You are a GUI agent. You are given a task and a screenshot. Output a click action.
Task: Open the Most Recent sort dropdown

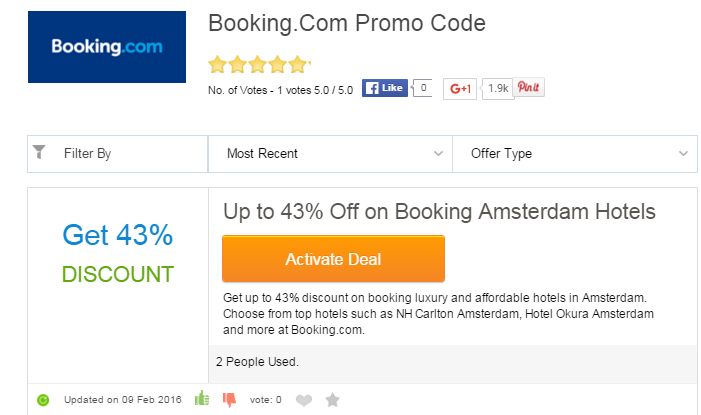(x=332, y=154)
